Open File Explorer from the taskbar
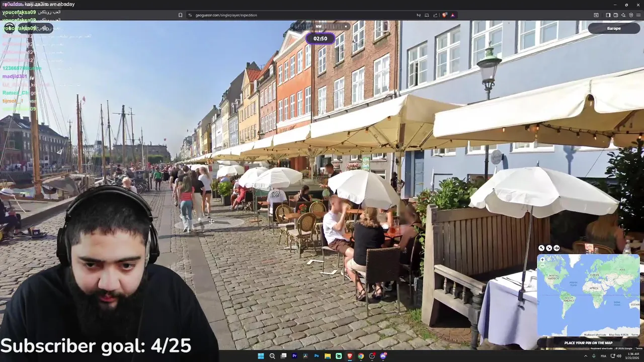644x362 pixels. [x=328, y=356]
